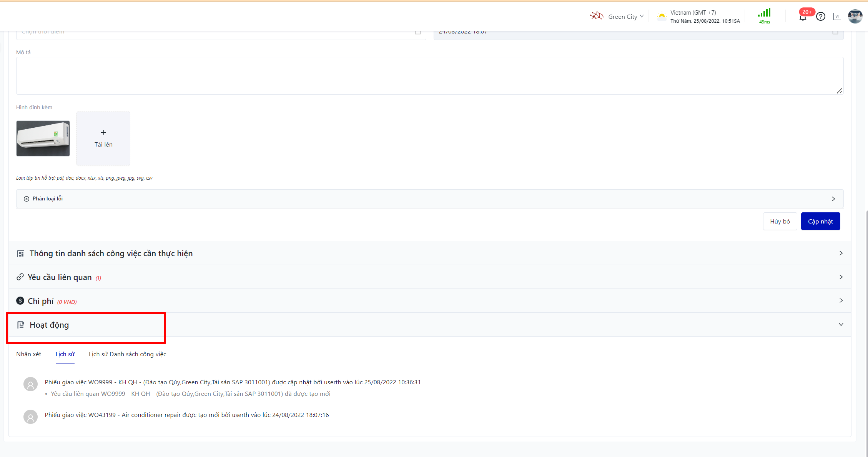Switch to the Nhận xét tab
Image resolution: width=868 pixels, height=457 pixels.
(28, 354)
